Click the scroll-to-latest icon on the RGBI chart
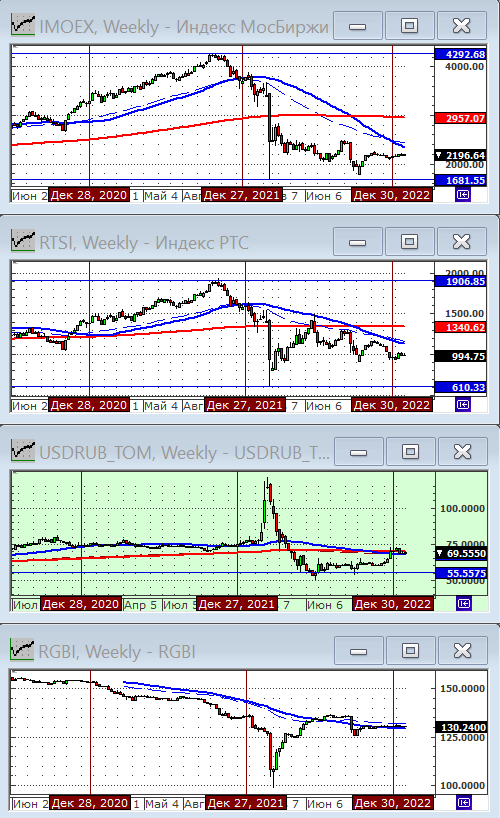The image size is (500, 818). tap(464, 802)
